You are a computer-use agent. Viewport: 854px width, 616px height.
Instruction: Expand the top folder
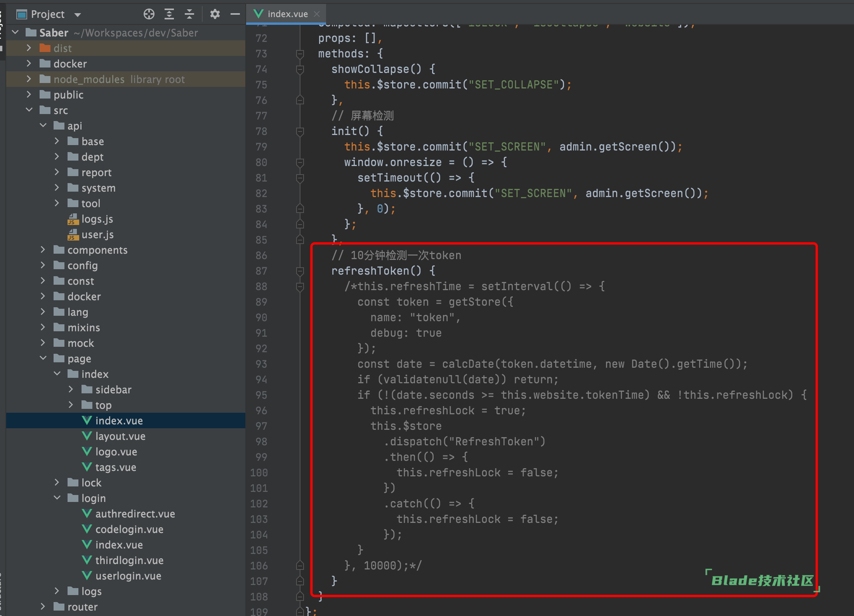(71, 405)
